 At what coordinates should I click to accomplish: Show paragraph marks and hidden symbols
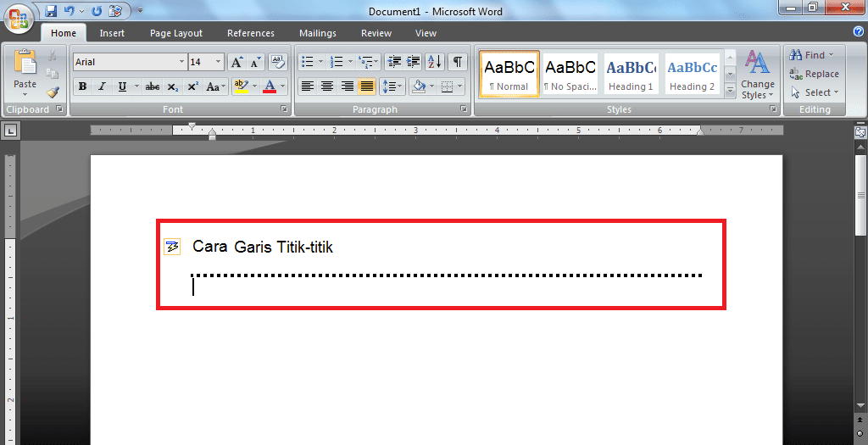click(x=457, y=61)
